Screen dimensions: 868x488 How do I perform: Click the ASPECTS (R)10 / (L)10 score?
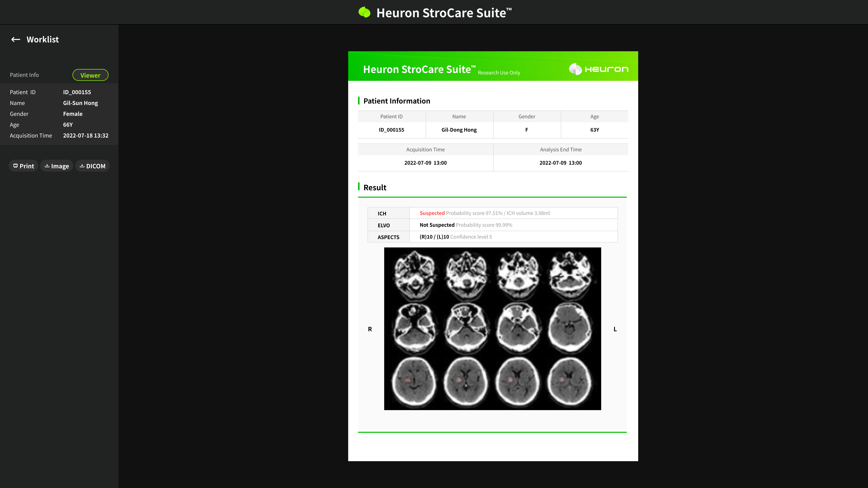(434, 237)
